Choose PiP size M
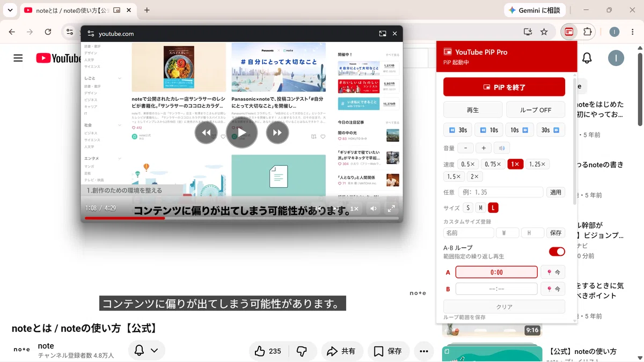 pos(481,208)
